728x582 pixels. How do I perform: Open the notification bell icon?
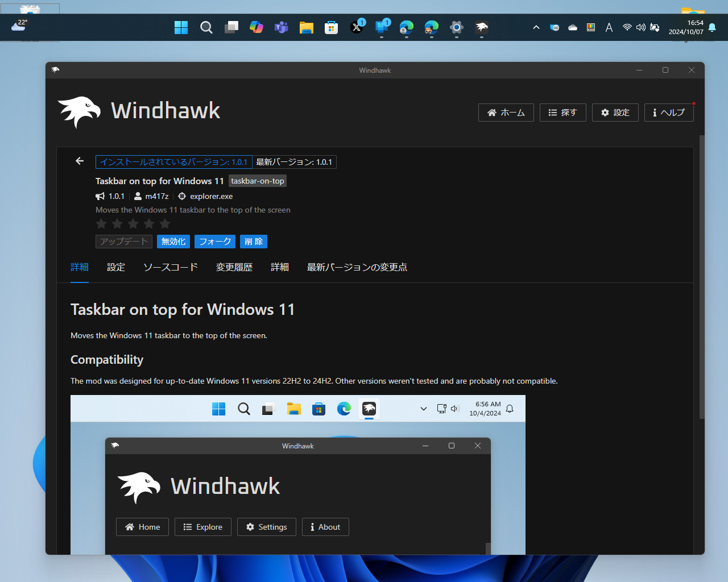click(x=712, y=27)
